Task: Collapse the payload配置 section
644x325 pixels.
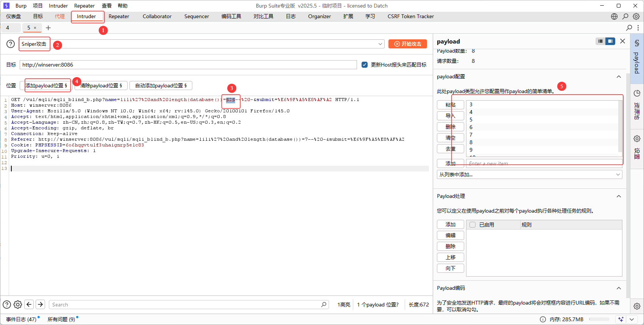Action: (619, 77)
